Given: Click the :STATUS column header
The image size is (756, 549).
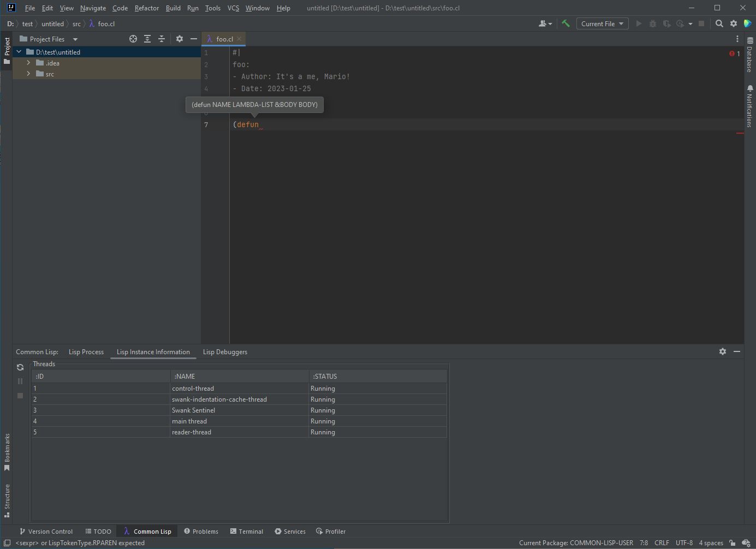Looking at the screenshot, I should point(378,377).
